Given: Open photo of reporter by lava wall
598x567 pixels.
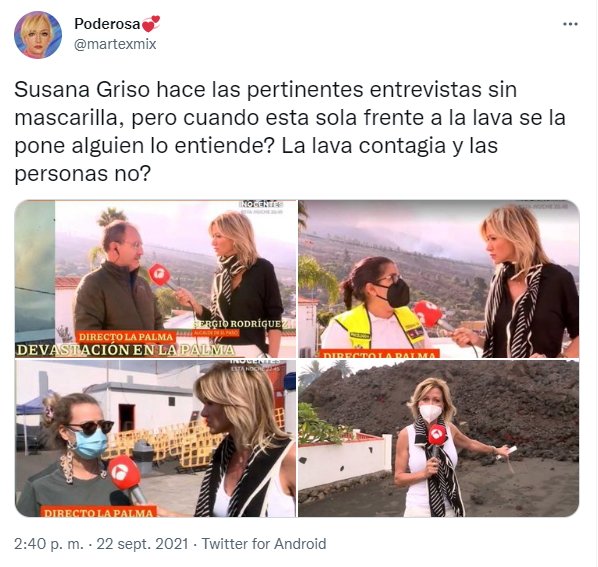Looking at the screenshot, I should point(439,439).
